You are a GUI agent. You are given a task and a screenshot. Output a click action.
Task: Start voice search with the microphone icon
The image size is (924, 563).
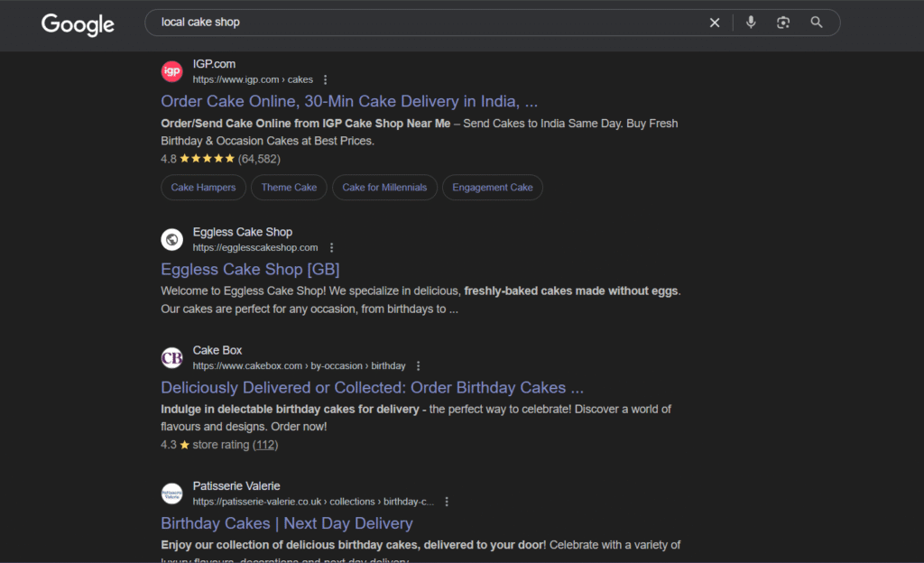pos(751,23)
